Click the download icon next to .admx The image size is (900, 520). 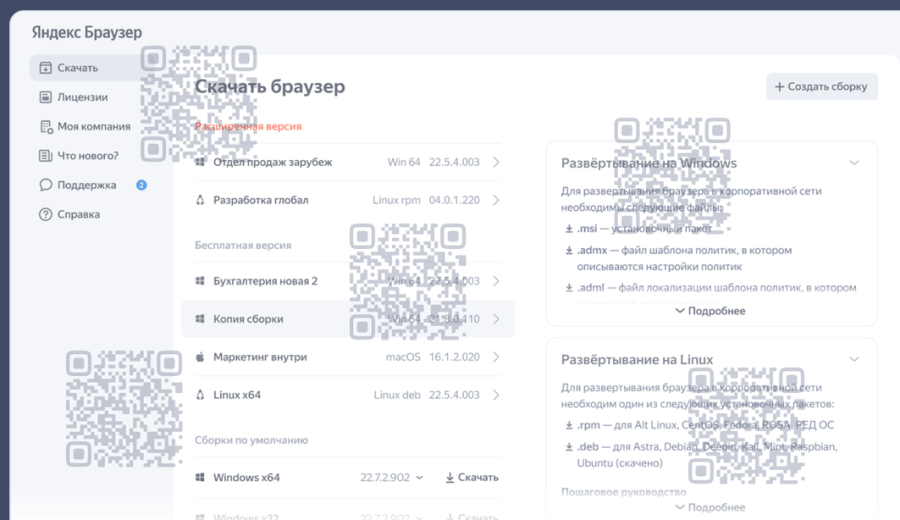[x=569, y=250]
